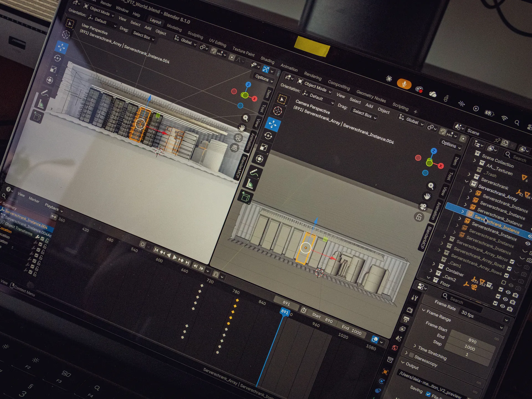
Task: Select the Annotate pencil tool in right viewport
Action: tap(254, 172)
